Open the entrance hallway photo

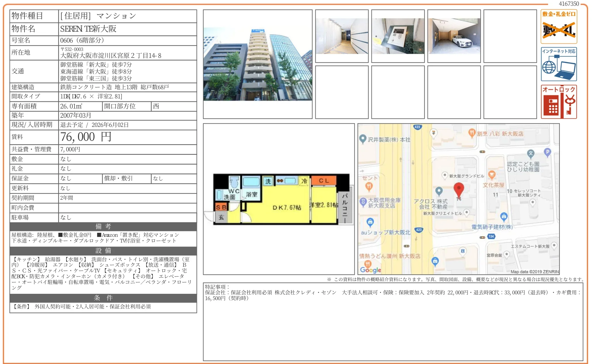[342, 36]
